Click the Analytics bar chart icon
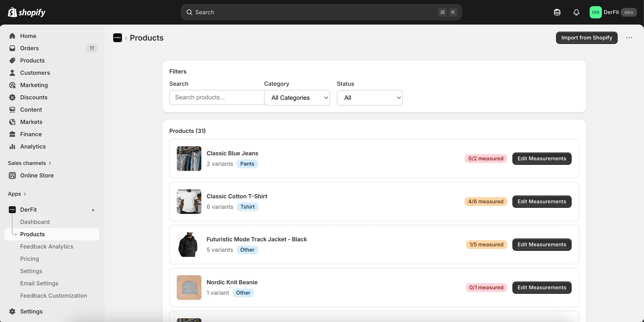644x322 pixels. [12, 146]
